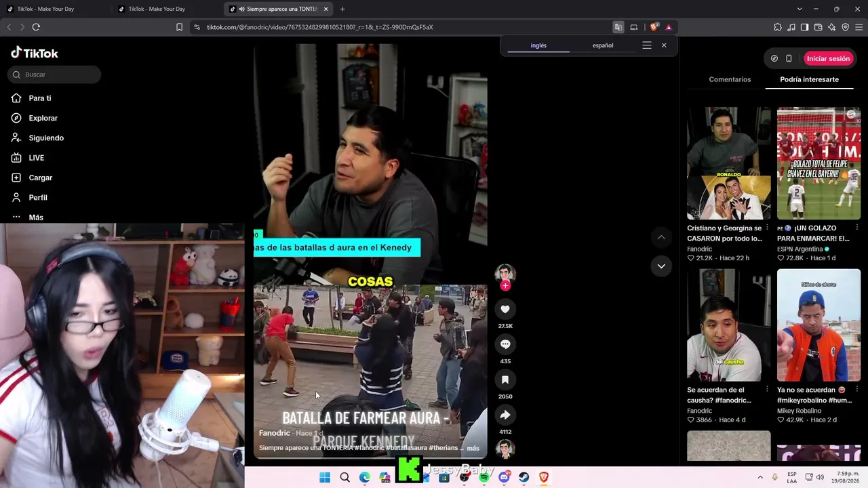Select the Podría interesarte tab
The image size is (868, 488).
pos(809,79)
